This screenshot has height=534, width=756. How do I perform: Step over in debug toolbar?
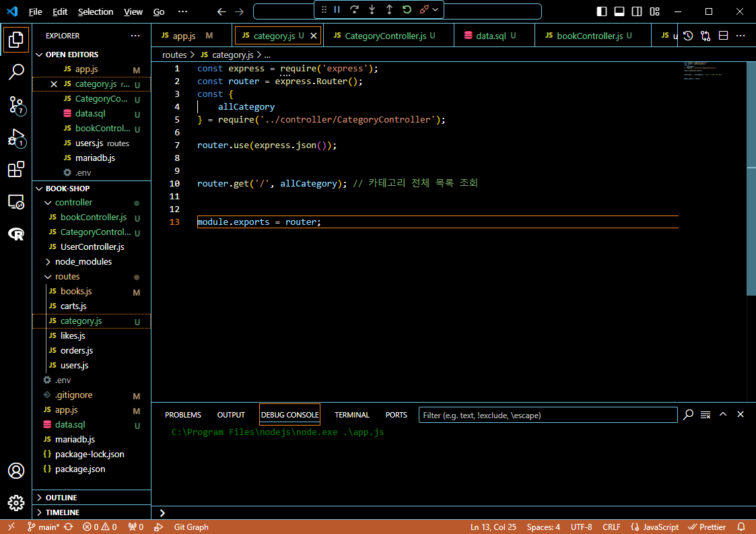pos(354,9)
